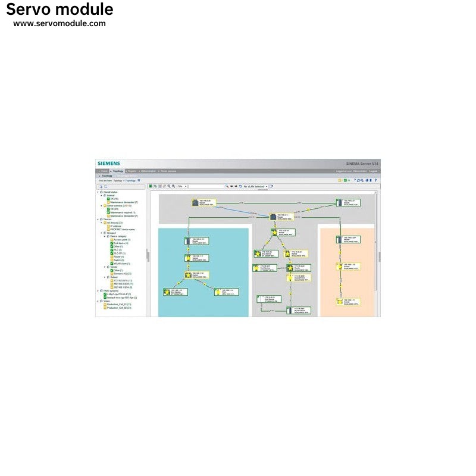Click the left arrow next to the search magnifier
The image size is (476, 476).
click(231, 186)
